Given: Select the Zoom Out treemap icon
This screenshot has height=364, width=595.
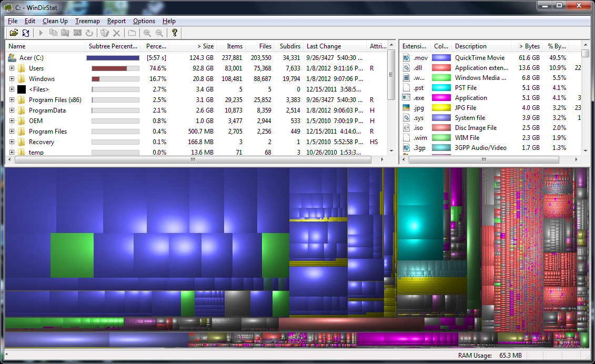Looking at the screenshot, I should tap(159, 33).
